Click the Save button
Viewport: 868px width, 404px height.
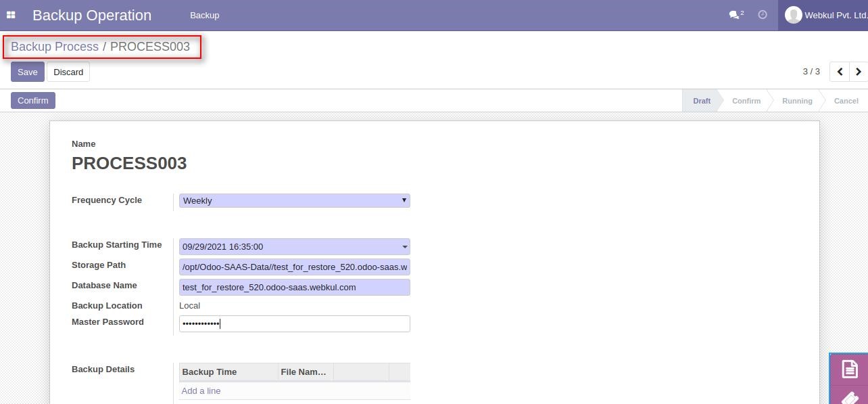point(28,72)
